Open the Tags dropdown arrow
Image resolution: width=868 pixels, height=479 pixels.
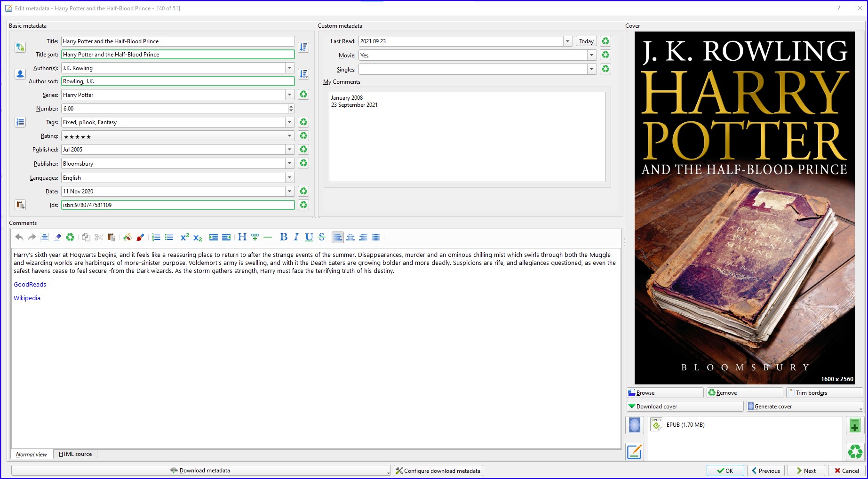(x=290, y=122)
